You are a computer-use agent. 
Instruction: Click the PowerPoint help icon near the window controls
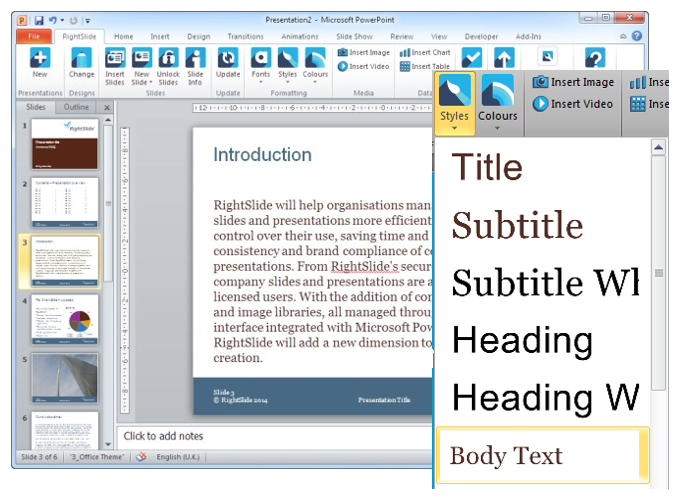[637, 36]
